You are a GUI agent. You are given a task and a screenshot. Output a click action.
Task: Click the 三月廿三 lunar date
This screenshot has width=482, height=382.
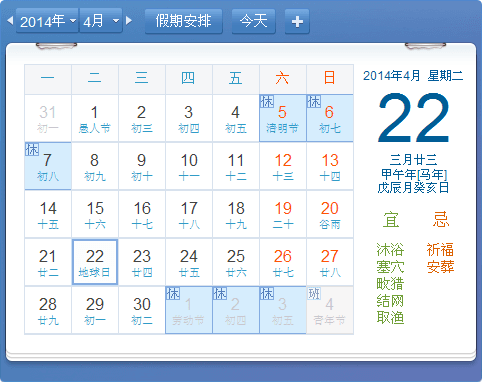pyautogui.click(x=413, y=160)
